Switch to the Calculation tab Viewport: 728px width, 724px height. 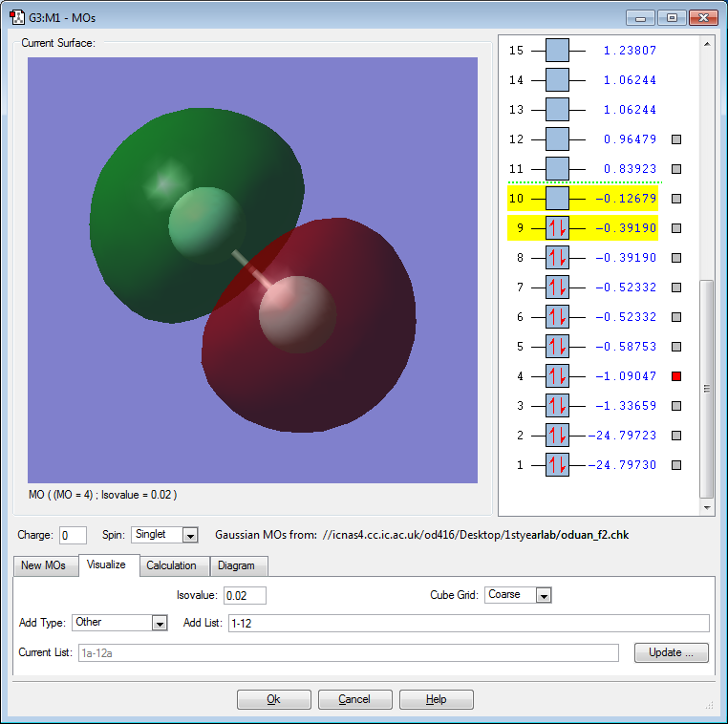(x=171, y=565)
